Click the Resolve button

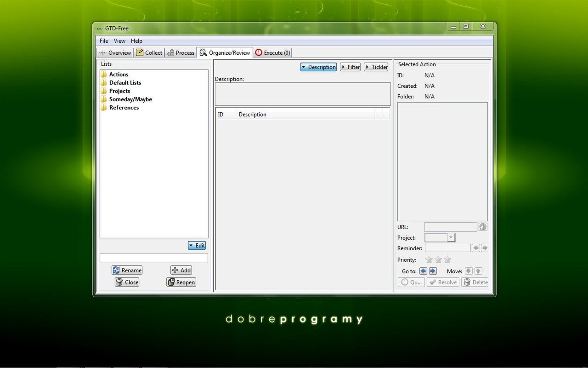click(x=443, y=282)
